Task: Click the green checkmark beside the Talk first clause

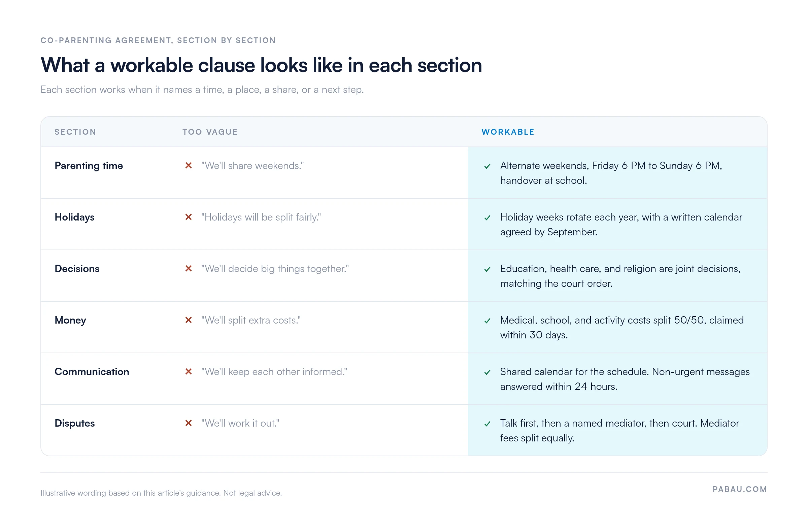Action: click(487, 424)
